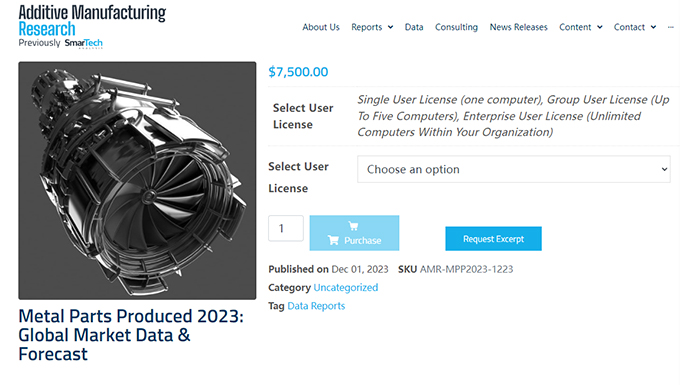Open the About Us page
This screenshot has height=385, width=680.
pyautogui.click(x=321, y=27)
